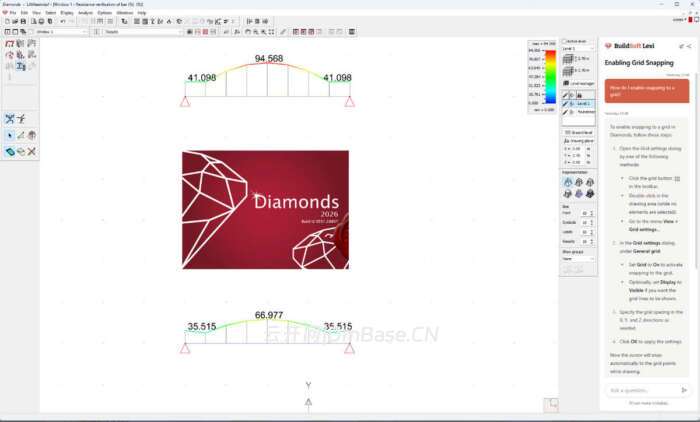The height and width of the screenshot is (422, 700).
Task: Toggle the pencil edit icon for the Foundation row
Action: click(565, 112)
